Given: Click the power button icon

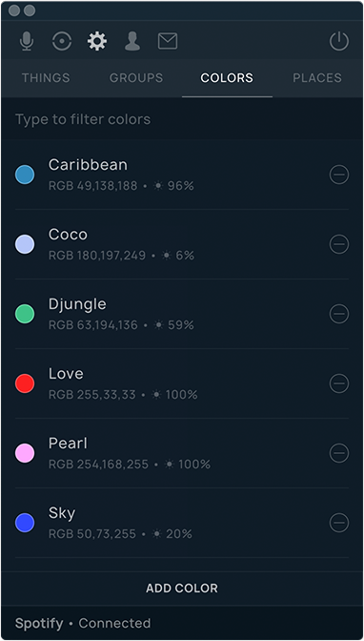Looking at the screenshot, I should 339,41.
